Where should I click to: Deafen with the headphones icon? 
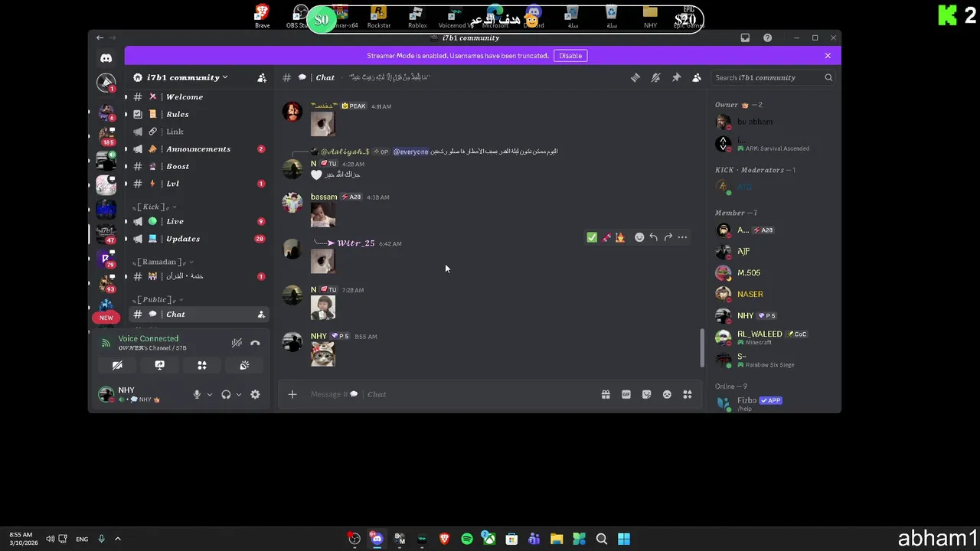coord(226,395)
